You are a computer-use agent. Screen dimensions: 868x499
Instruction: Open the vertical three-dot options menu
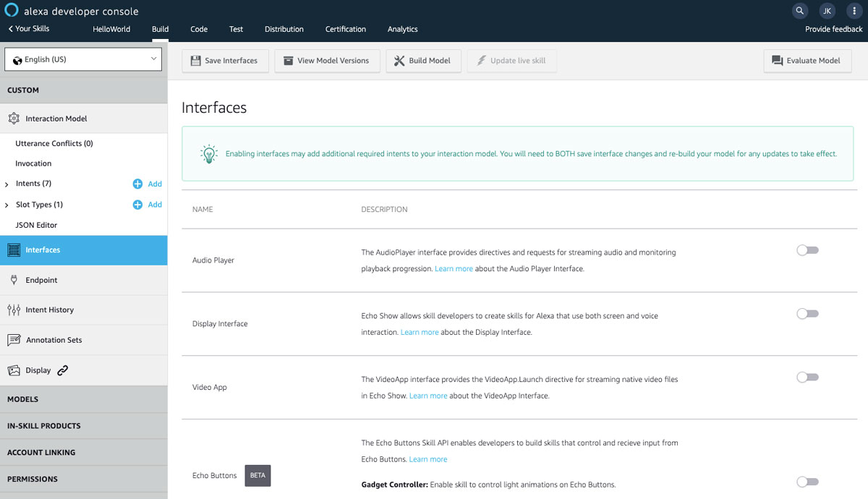pyautogui.click(x=854, y=11)
